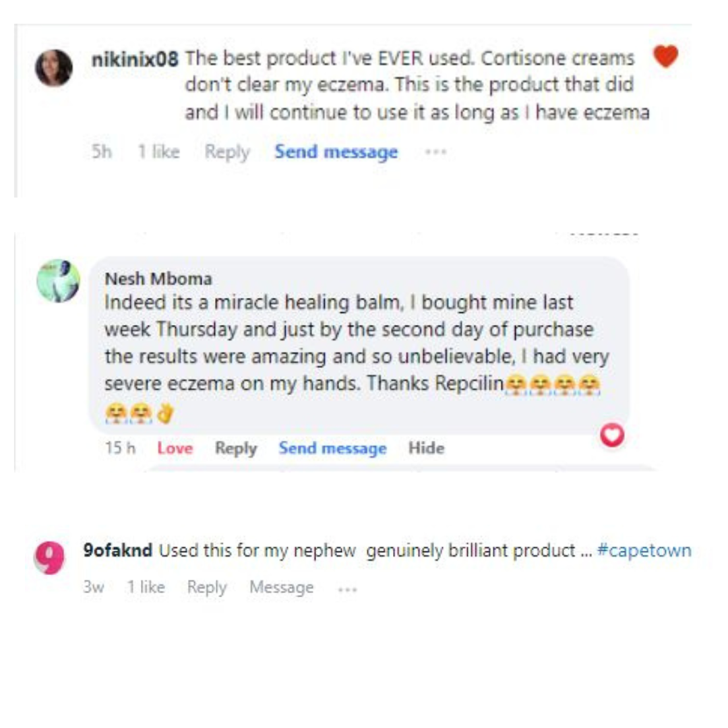Hide Nesh Mboma's comment
This screenshot has height=728, width=728.
coord(426,448)
